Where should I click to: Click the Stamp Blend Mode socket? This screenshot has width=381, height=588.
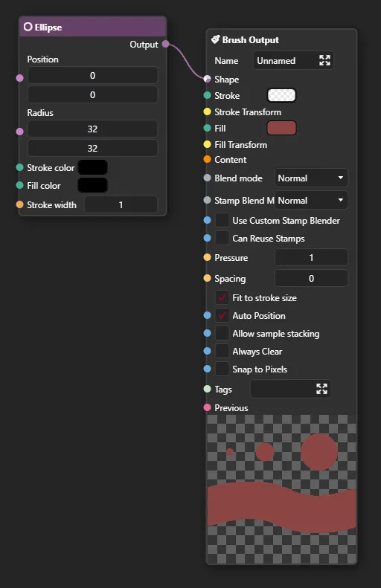click(x=207, y=200)
